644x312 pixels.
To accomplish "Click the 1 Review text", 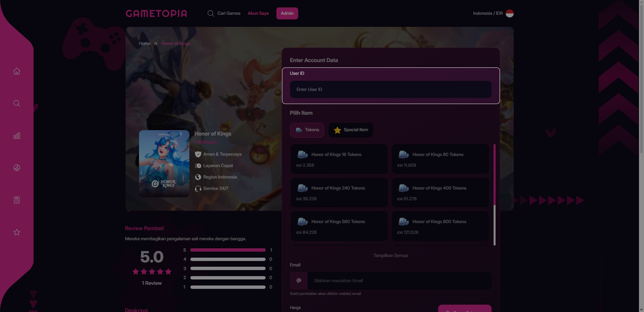I will [152, 283].
